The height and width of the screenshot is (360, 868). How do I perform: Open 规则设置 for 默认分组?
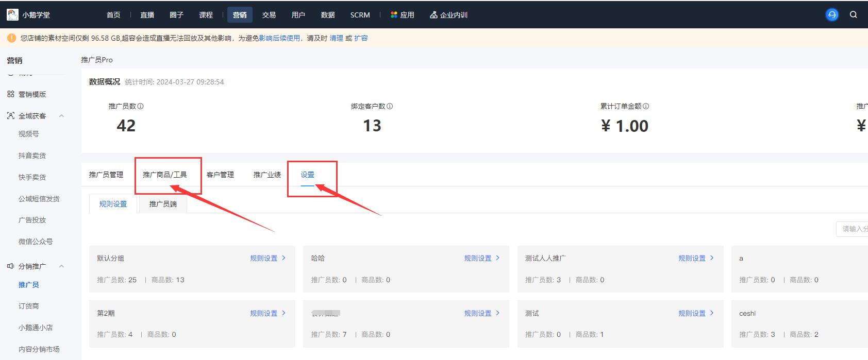267,258
